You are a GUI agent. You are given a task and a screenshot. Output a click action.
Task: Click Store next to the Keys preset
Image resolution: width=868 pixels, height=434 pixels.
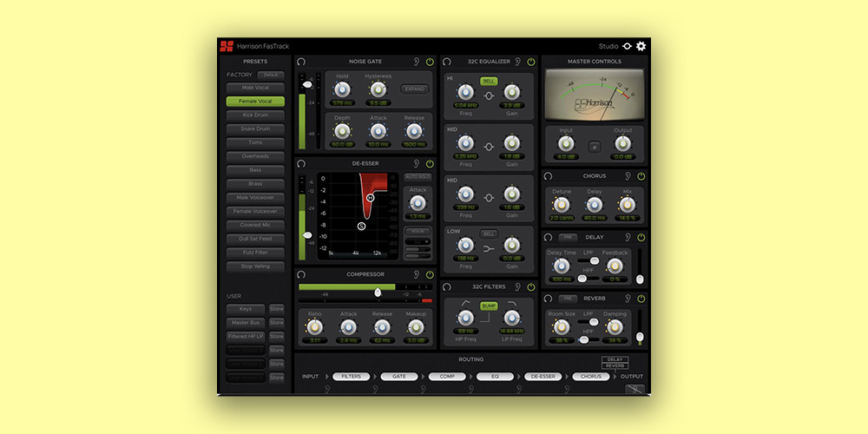pyautogui.click(x=276, y=308)
